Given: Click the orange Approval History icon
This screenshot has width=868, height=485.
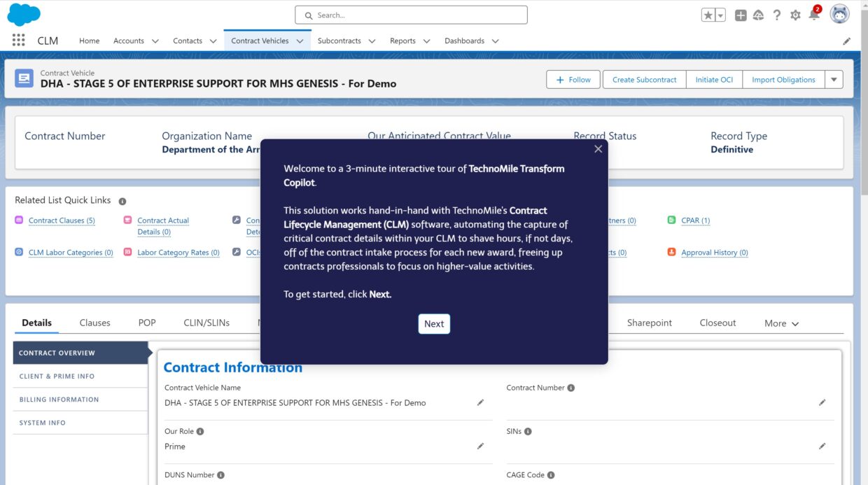Looking at the screenshot, I should [x=672, y=252].
